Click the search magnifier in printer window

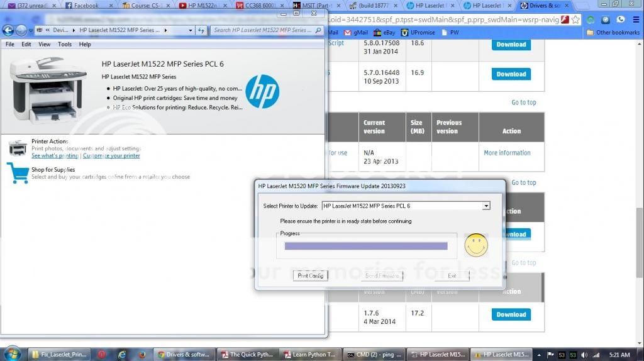tap(318, 30)
